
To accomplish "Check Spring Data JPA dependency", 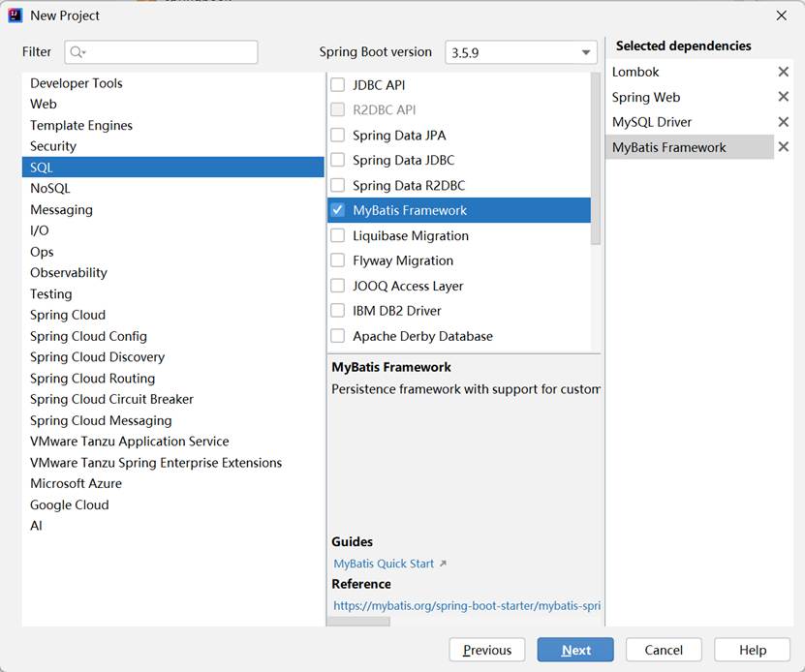I will (x=337, y=135).
